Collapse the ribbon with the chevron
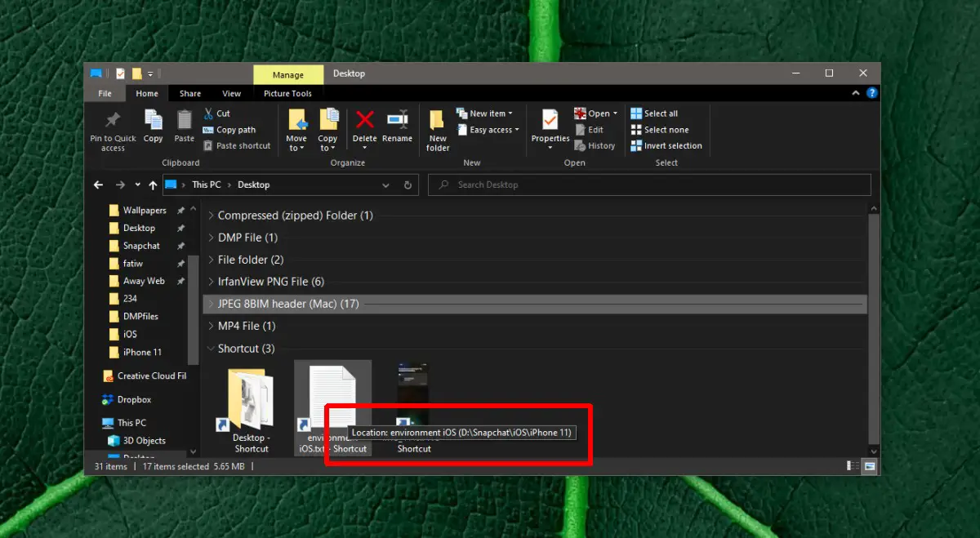Screen dimensions: 980x538 coord(857,94)
